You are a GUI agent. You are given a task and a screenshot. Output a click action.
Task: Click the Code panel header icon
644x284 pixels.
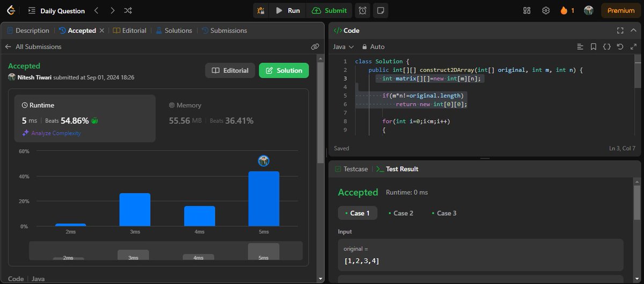[338, 31]
